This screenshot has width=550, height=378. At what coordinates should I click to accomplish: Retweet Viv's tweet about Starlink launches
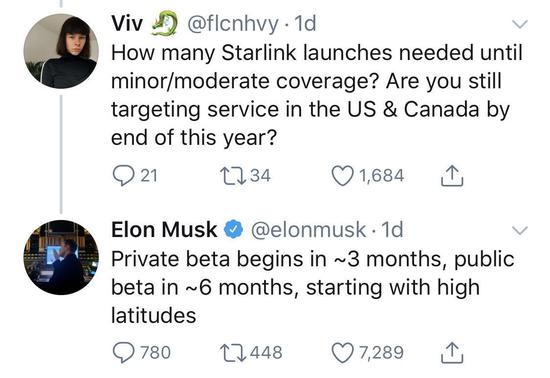click(233, 176)
